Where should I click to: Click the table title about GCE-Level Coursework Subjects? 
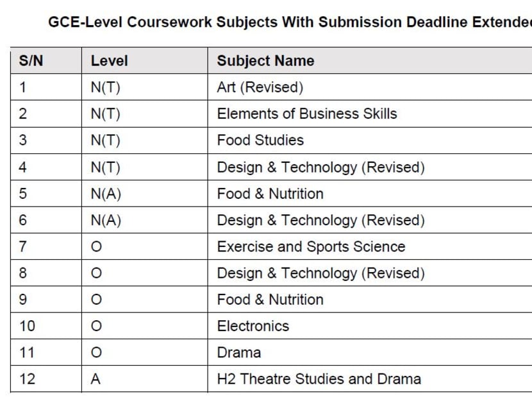[x=290, y=22]
